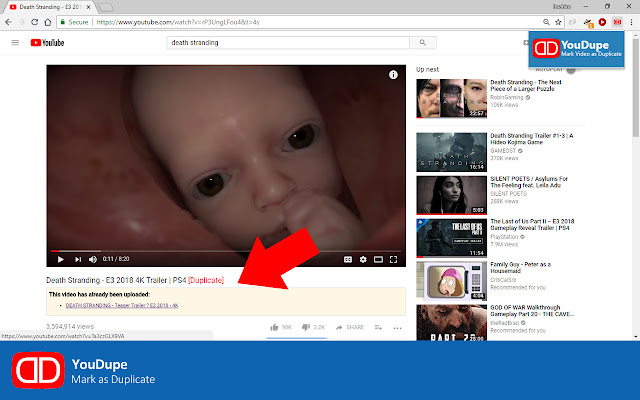Click the browser forward arrow
The height and width of the screenshot is (400, 640).
click(21, 22)
